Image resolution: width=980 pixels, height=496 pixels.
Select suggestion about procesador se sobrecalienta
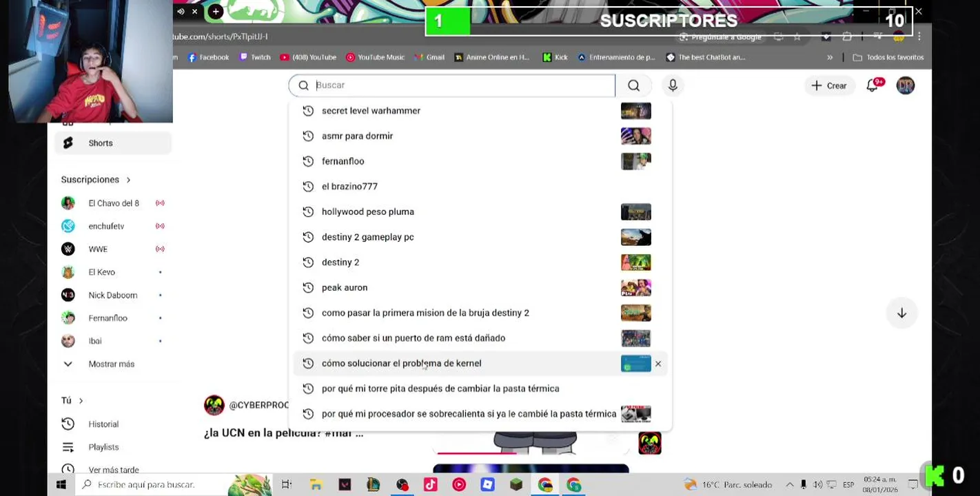click(480, 414)
